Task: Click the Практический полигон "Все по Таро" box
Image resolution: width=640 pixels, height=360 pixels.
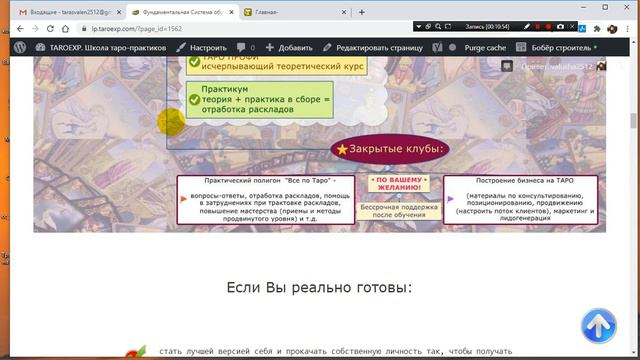Action: click(266, 200)
